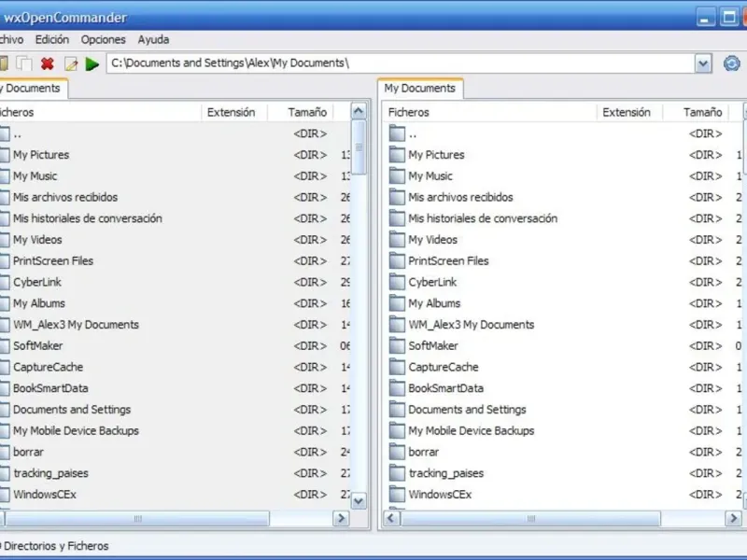Click the red X delete icon
This screenshot has width=747, height=560.
coord(48,63)
